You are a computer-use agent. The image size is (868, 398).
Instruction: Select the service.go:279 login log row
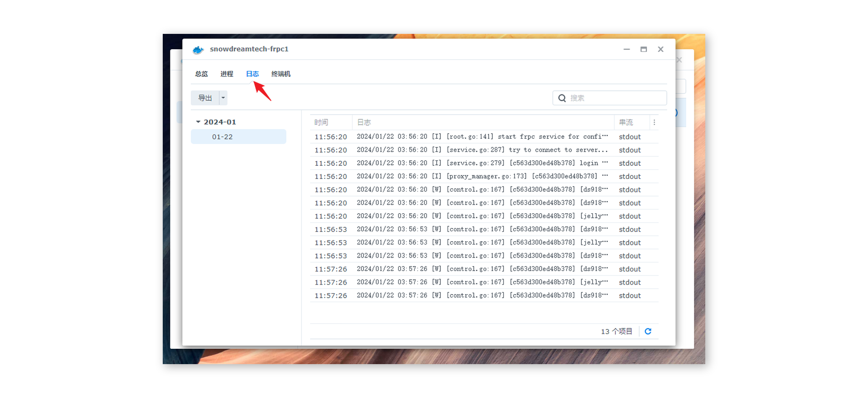coord(484,163)
